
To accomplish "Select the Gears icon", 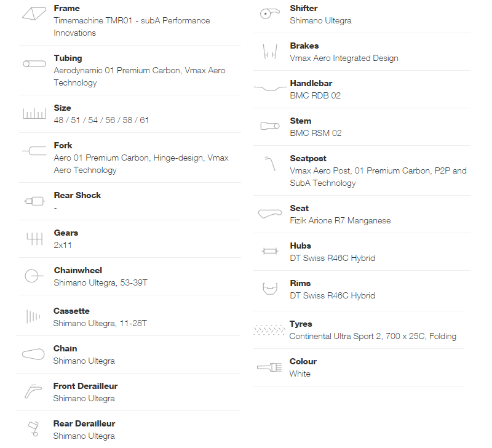I will click(x=34, y=239).
